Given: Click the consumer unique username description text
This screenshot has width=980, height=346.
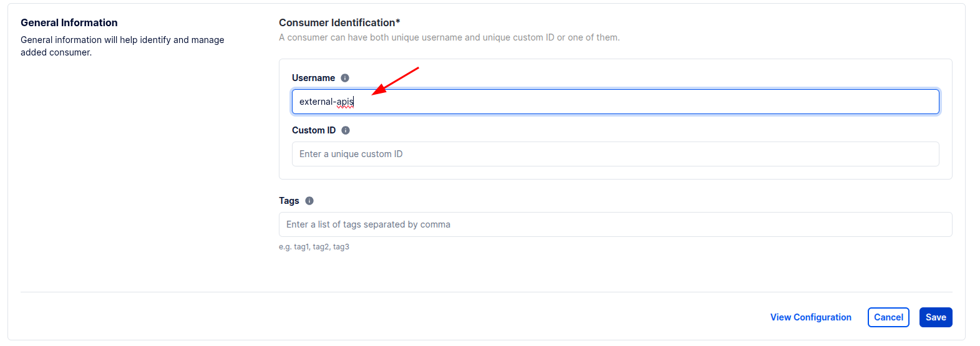Looking at the screenshot, I should pos(449,37).
